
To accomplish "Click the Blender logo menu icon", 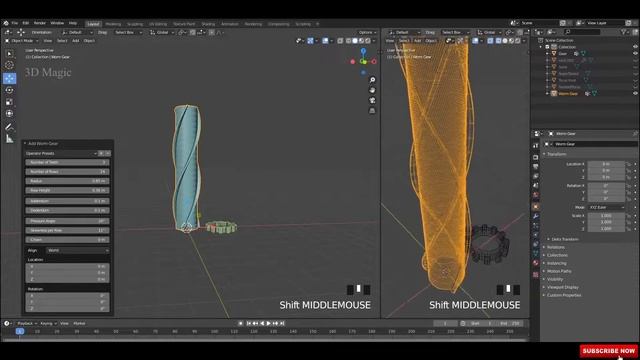I will point(6,23).
